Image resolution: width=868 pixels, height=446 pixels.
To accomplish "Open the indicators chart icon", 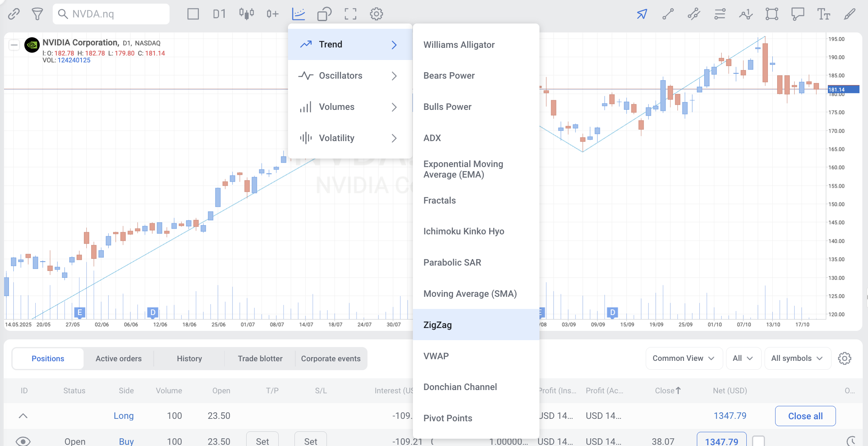I will pos(299,14).
